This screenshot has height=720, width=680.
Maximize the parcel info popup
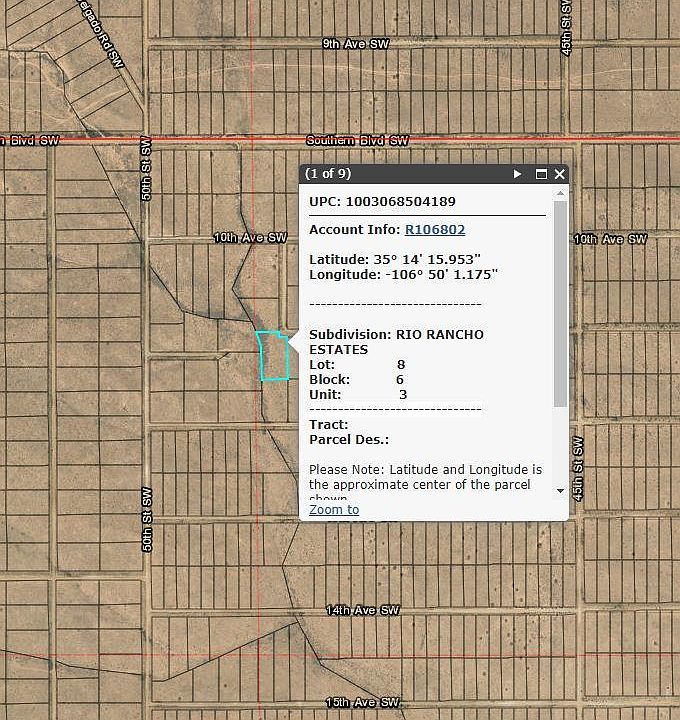point(541,174)
